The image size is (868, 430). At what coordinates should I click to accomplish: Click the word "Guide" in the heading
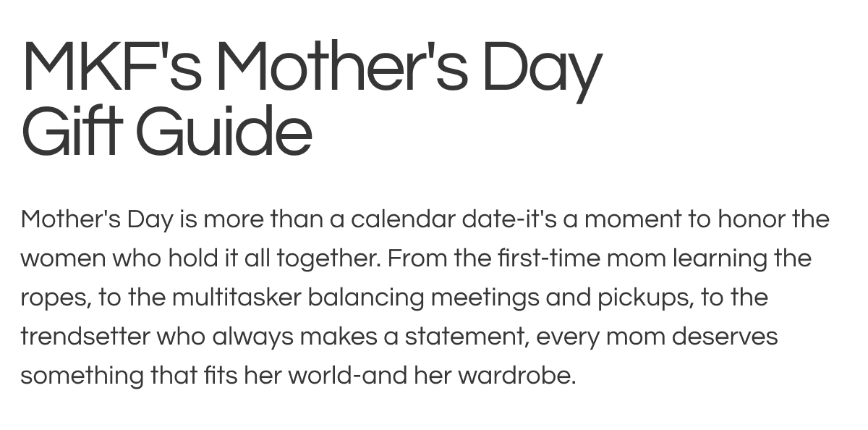click(224, 132)
